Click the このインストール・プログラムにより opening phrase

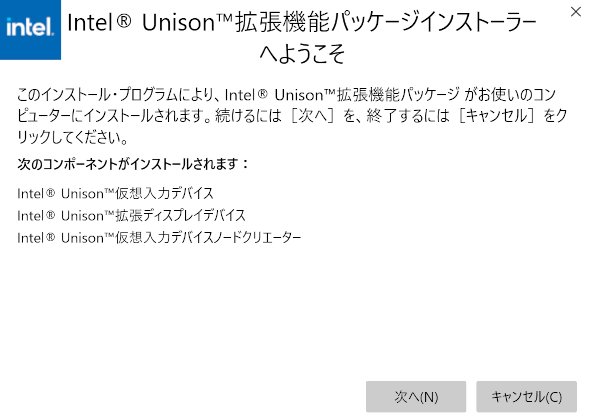click(118, 94)
